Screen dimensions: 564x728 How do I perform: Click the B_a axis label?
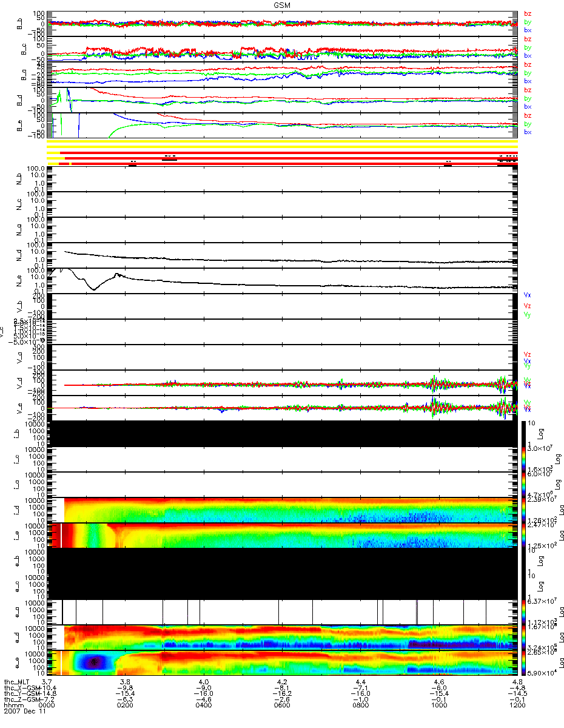coord(25,74)
